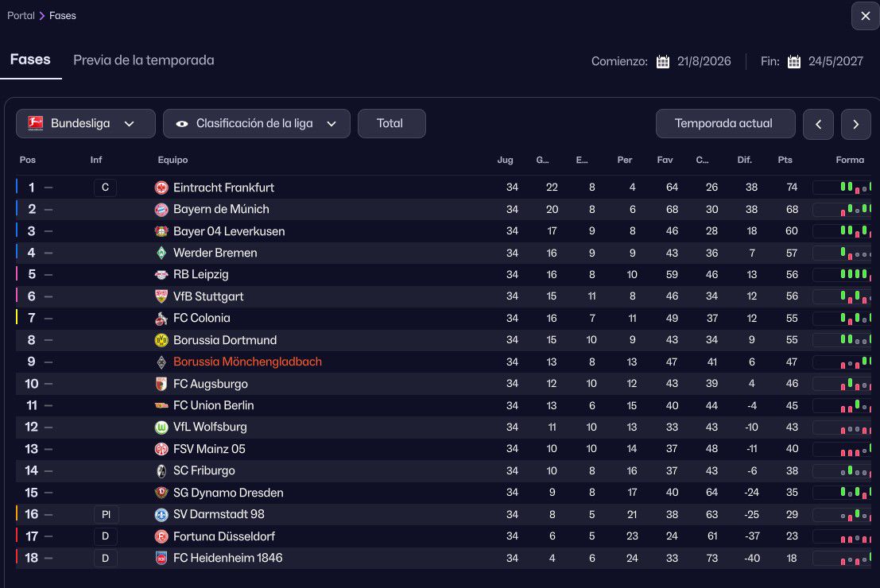Click the Eintracht Frankfurt club crest
This screenshot has height=588, width=880.
(x=161, y=188)
